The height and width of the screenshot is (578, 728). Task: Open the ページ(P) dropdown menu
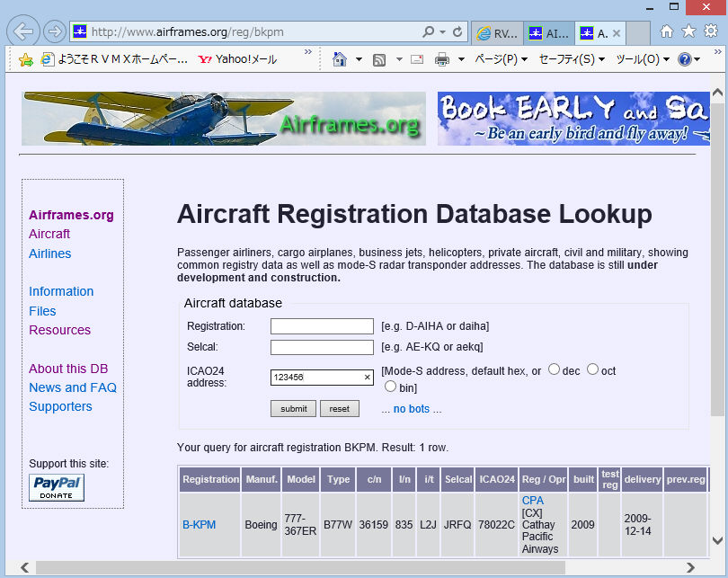(x=501, y=59)
